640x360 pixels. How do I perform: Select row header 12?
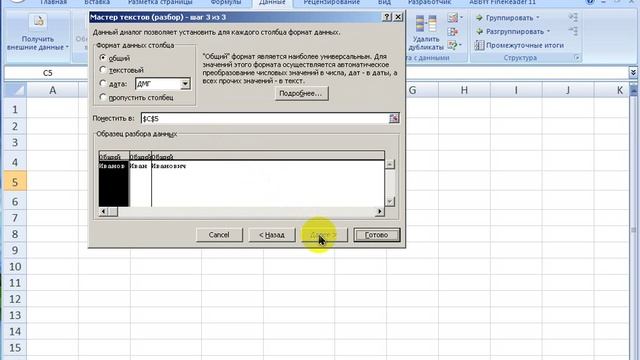click(15, 299)
